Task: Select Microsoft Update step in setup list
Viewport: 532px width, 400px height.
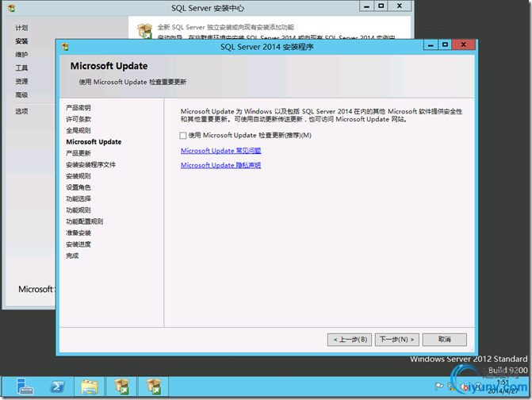Action: (94, 142)
